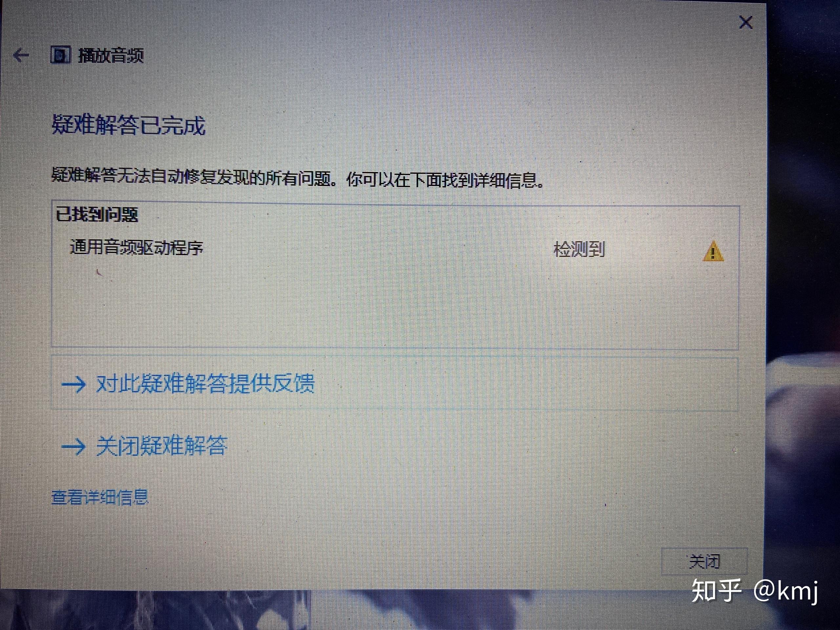This screenshot has height=630, width=840.
Task: Click the back arrow in the troubleshooter header
Action: click(x=21, y=56)
